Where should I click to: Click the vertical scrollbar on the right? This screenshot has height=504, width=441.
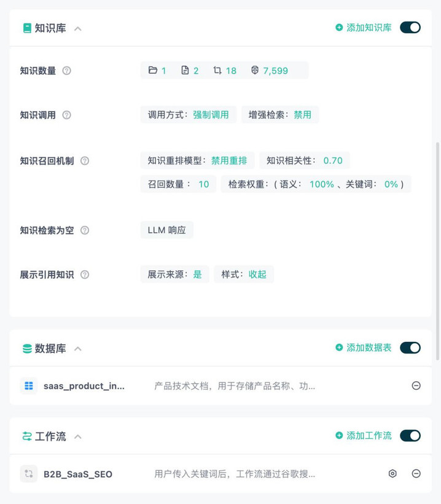pyautogui.click(x=438, y=250)
